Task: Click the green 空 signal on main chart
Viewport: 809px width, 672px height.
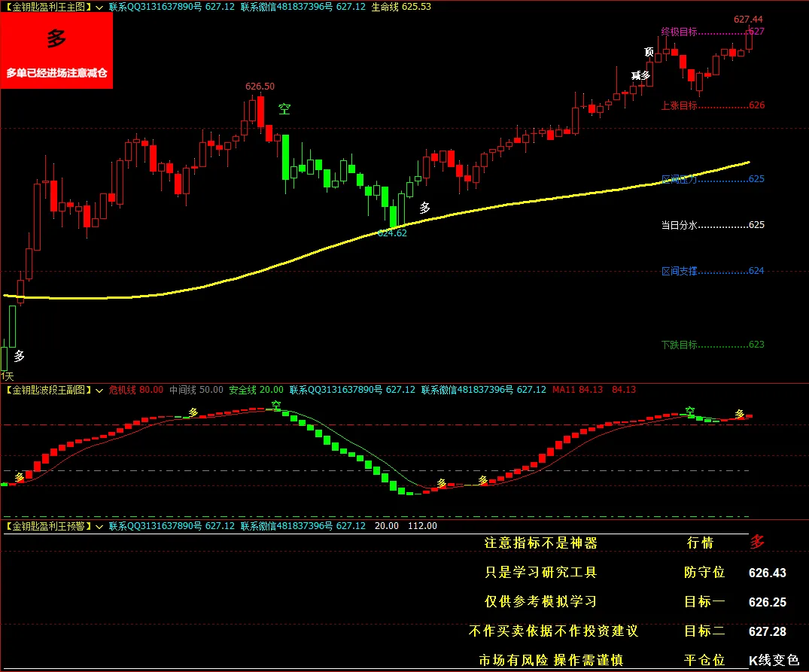Action: 284,109
